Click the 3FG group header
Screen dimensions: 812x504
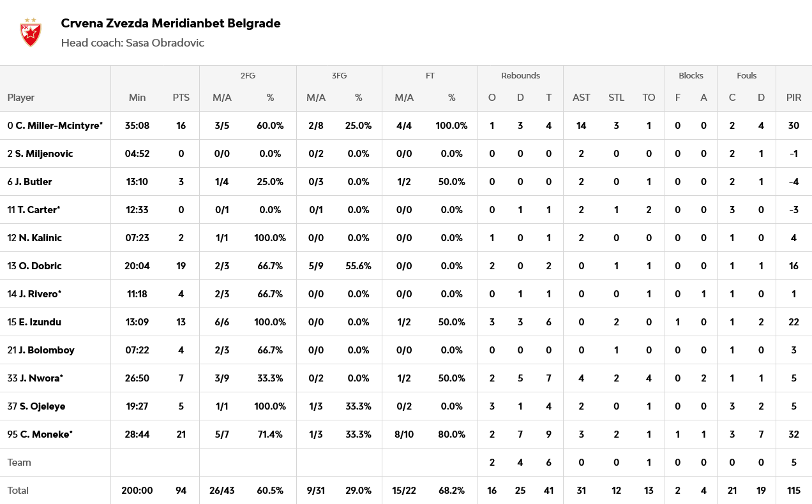[339, 75]
